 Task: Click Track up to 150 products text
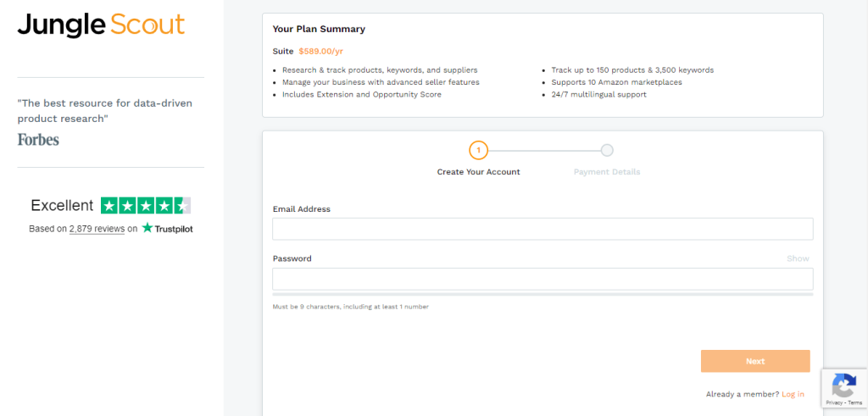[632, 70]
